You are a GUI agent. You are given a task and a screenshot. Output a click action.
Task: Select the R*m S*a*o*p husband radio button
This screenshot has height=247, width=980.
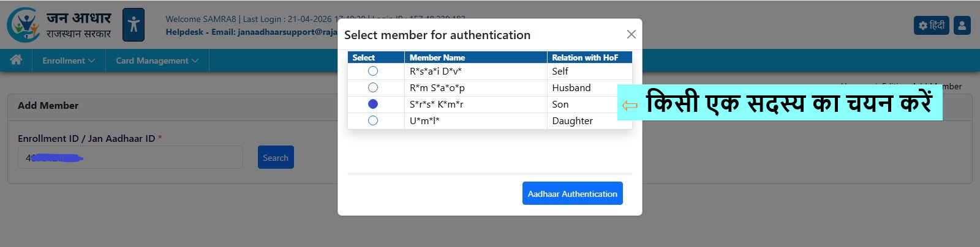[x=373, y=88]
